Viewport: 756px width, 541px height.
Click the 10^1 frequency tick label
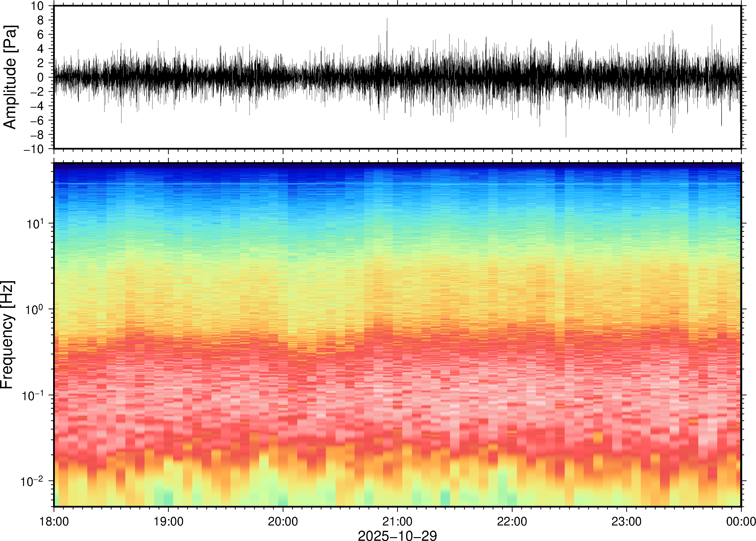(34, 223)
